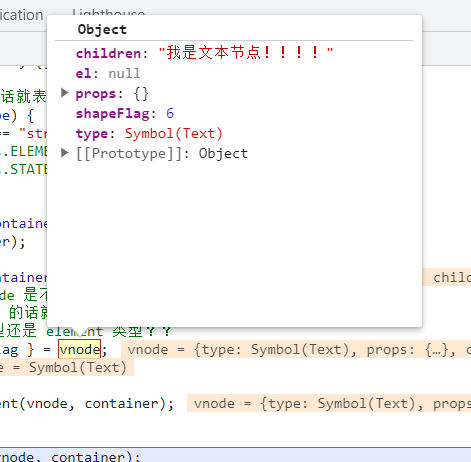This screenshot has width=471, height=462.
Task: Click the 'el: null' property row
Action: coord(108,73)
